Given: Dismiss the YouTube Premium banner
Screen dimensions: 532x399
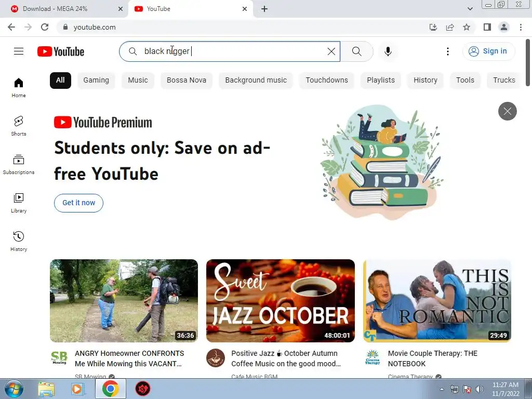Looking at the screenshot, I should tap(507, 111).
